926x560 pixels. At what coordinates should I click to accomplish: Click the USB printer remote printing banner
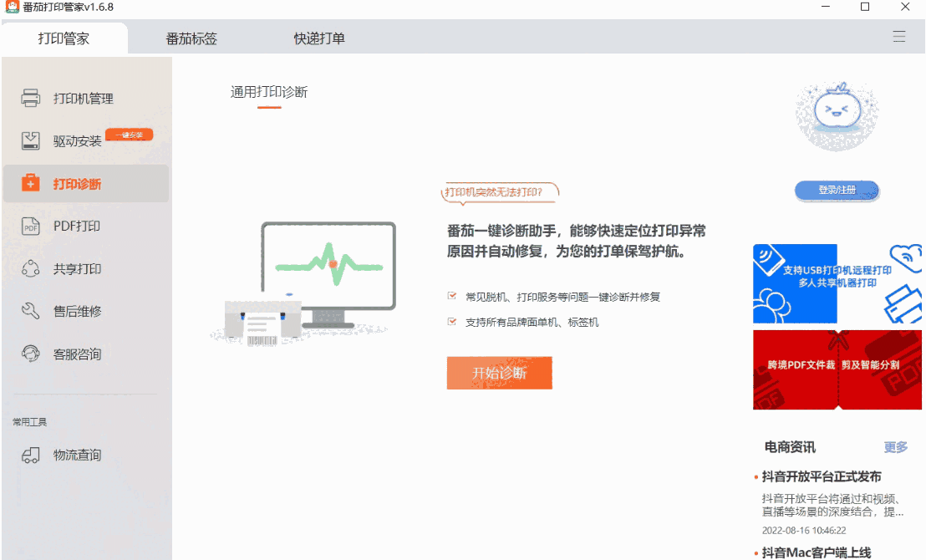tap(836, 283)
